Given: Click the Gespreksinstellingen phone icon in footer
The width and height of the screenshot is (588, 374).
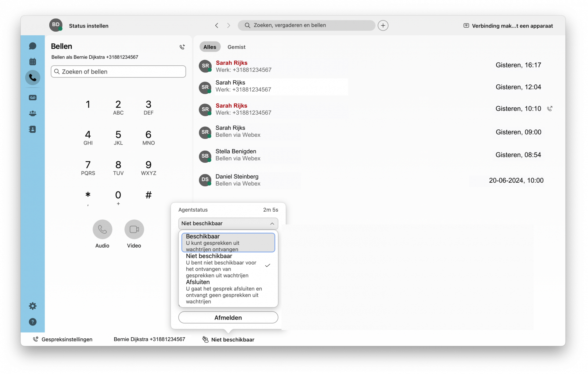Looking at the screenshot, I should pyautogui.click(x=36, y=339).
